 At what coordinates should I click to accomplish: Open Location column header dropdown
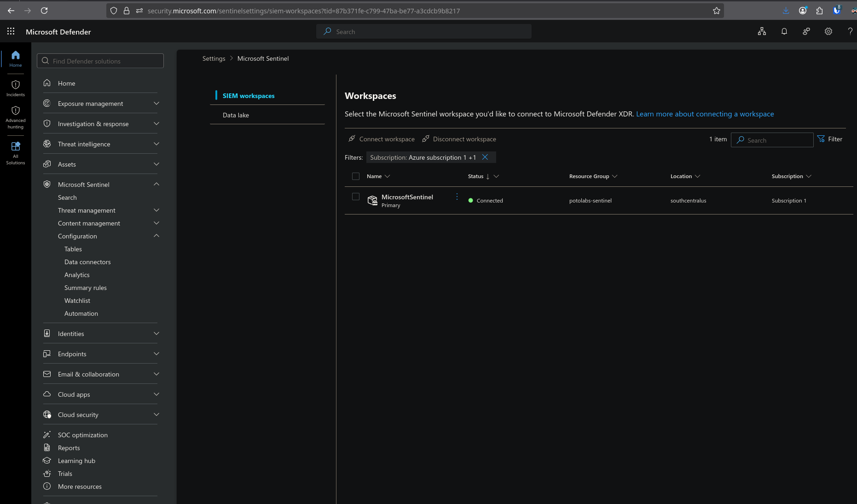click(698, 176)
